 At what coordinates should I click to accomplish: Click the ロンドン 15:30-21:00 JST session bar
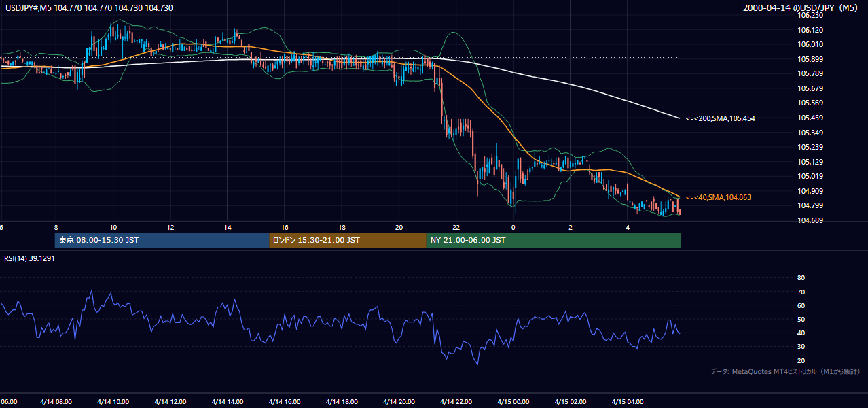click(348, 240)
